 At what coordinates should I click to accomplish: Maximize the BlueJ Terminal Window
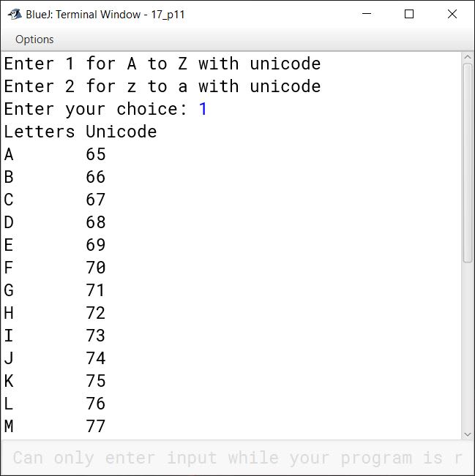(x=409, y=14)
